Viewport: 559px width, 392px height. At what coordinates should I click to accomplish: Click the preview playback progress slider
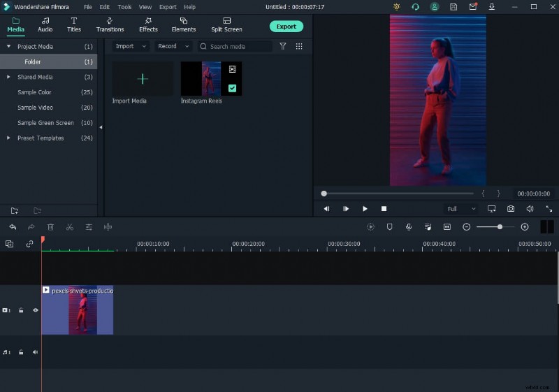coord(398,194)
